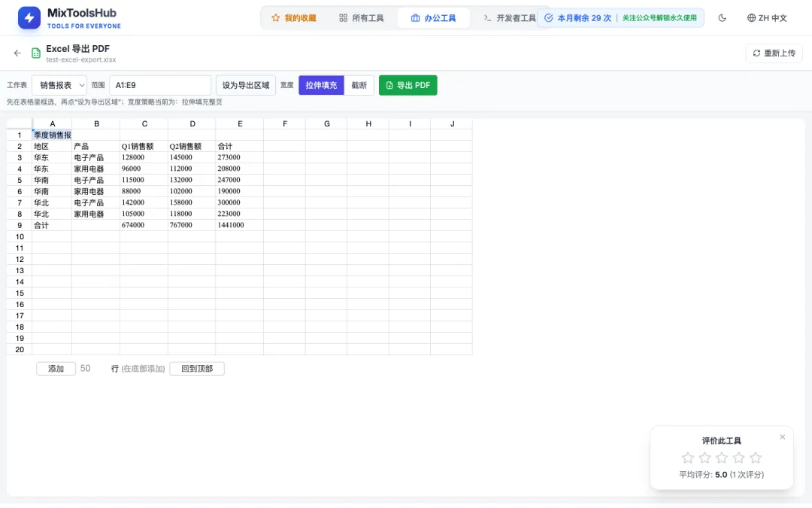The height and width of the screenshot is (508, 812).
Task: Select row 20 header
Action: tap(20, 349)
